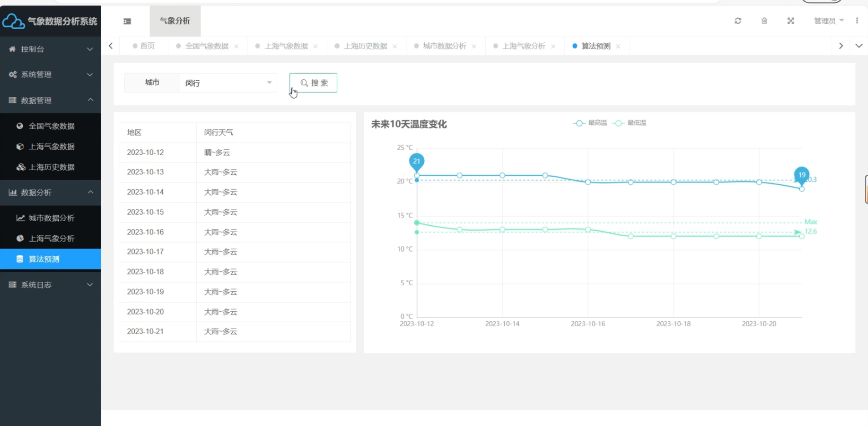
Task: Select 算法预测 in the sidebar
Action: pos(51,259)
